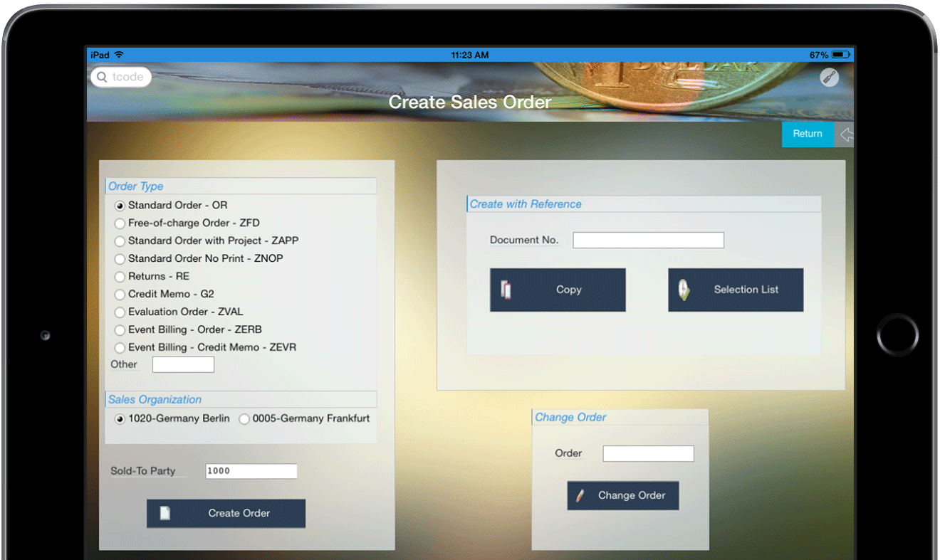Select Evaluation Order - ZVAL radio
The height and width of the screenshot is (560, 940).
point(120,312)
